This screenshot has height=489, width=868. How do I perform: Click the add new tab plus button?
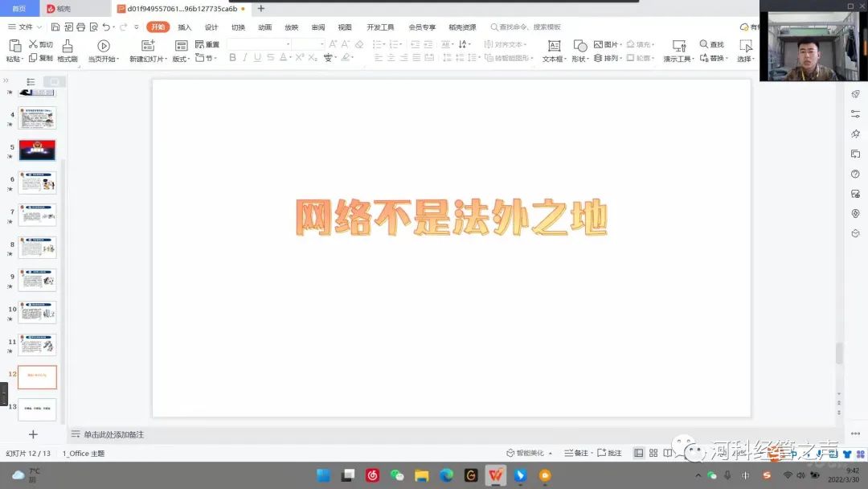[x=260, y=8]
